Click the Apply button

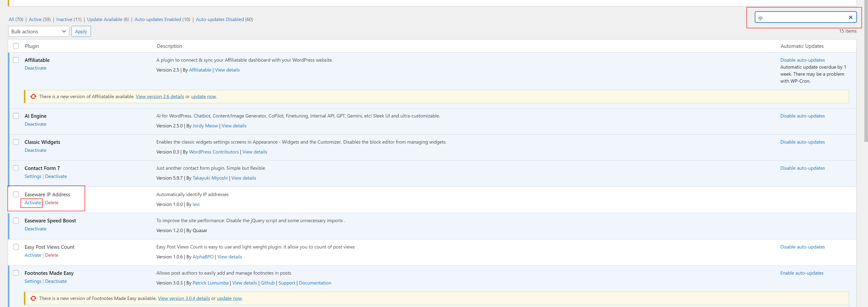tap(81, 31)
